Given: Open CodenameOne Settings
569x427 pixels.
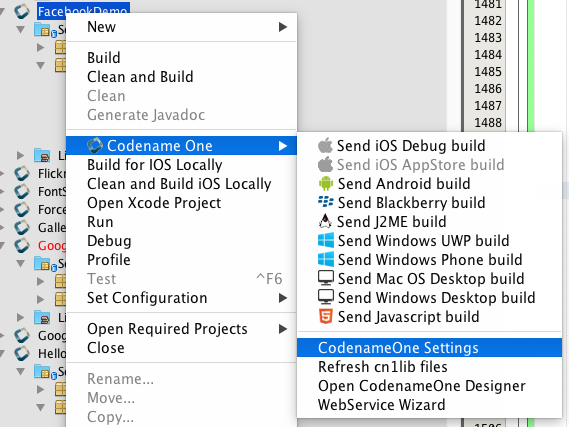Looking at the screenshot, I should [430, 348].
